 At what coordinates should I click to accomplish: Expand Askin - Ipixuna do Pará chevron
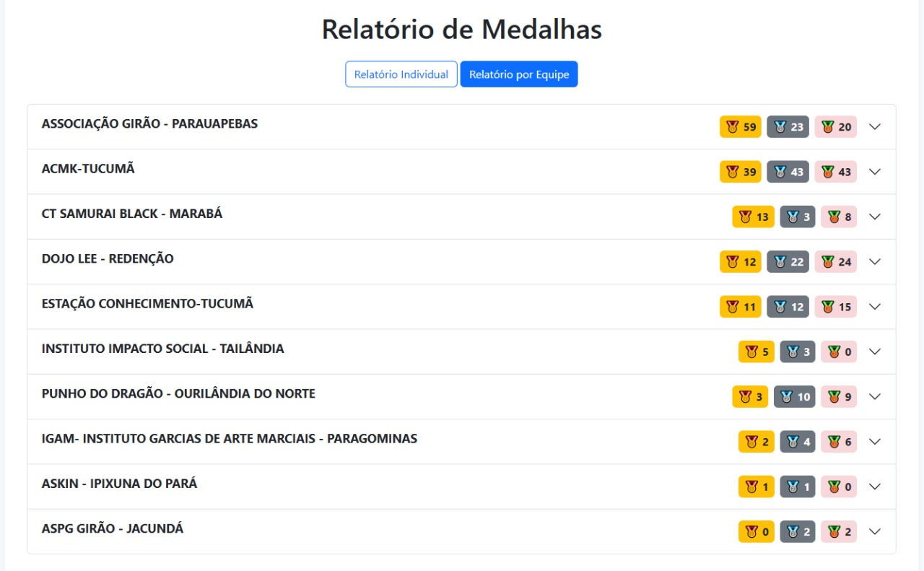click(x=875, y=487)
